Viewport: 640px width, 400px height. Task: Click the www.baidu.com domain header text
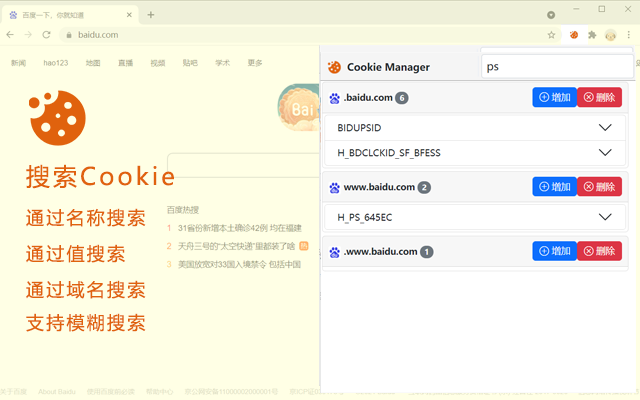(379, 187)
